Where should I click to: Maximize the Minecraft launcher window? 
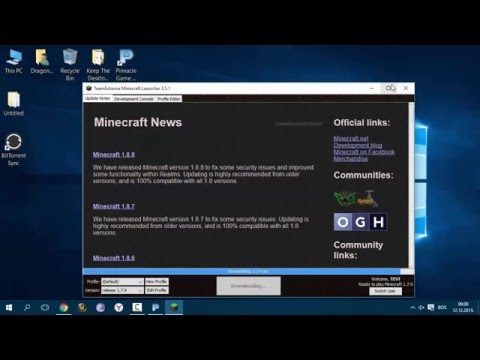coord(390,88)
